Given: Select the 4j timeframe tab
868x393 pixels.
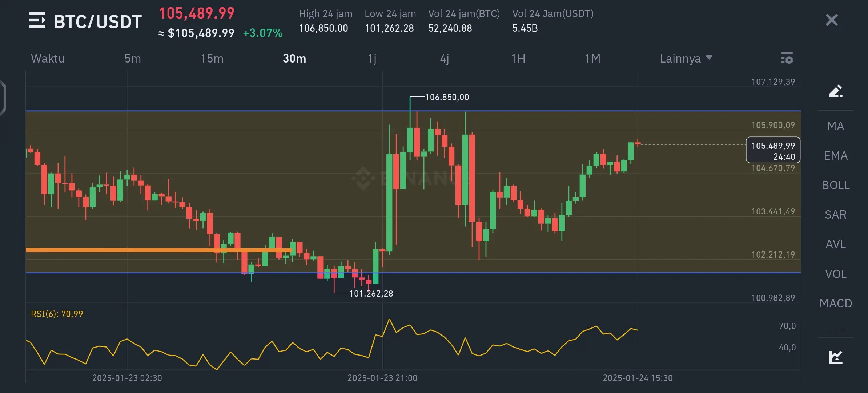Looking at the screenshot, I should [444, 59].
